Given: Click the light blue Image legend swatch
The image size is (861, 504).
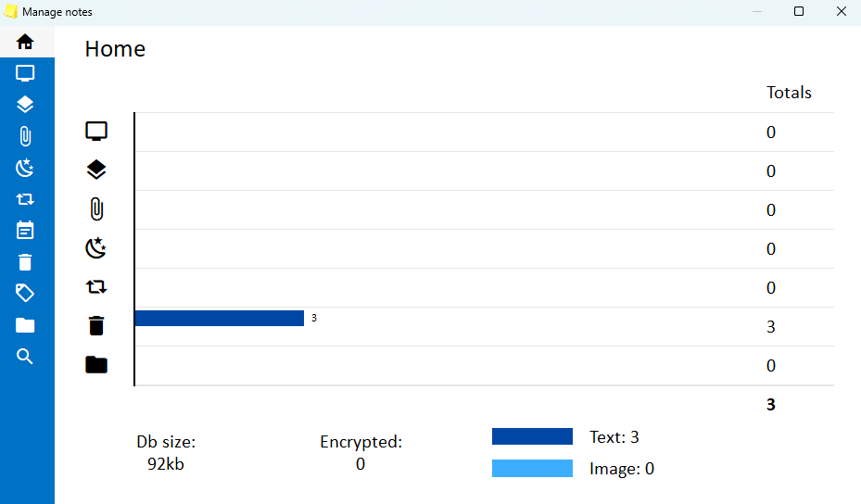Looking at the screenshot, I should (532, 469).
